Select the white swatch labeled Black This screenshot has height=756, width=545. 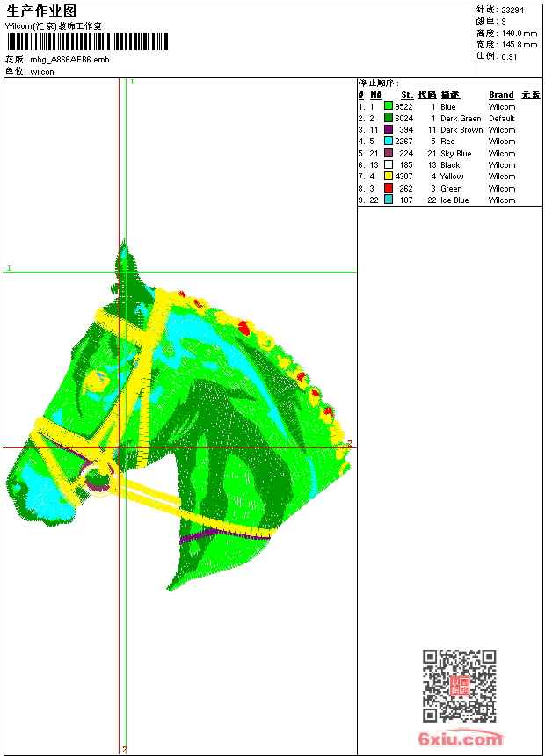click(x=388, y=164)
